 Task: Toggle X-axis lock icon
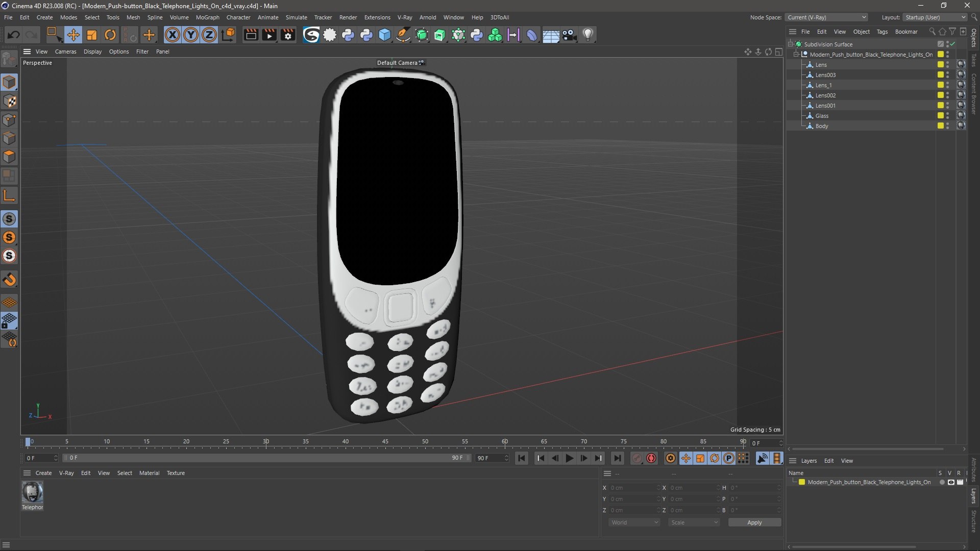click(x=173, y=35)
